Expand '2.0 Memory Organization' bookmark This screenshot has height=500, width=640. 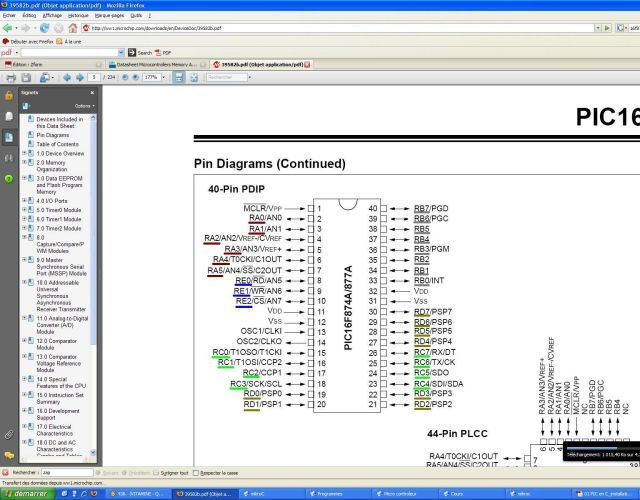coord(24,162)
